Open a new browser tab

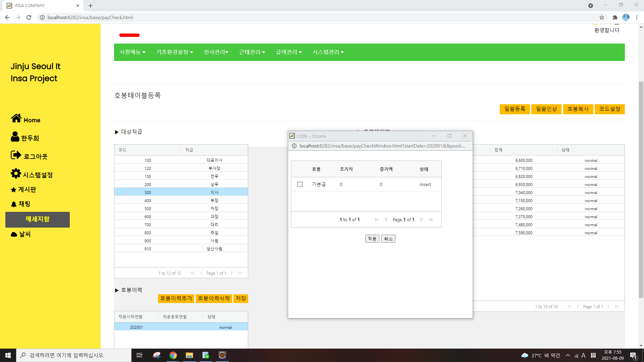point(91,6)
